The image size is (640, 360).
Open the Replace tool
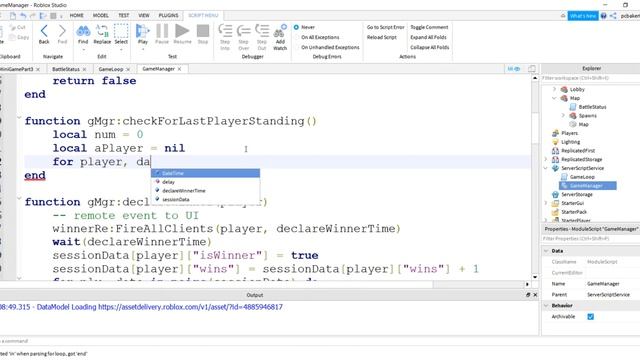pyautogui.click(x=102, y=34)
